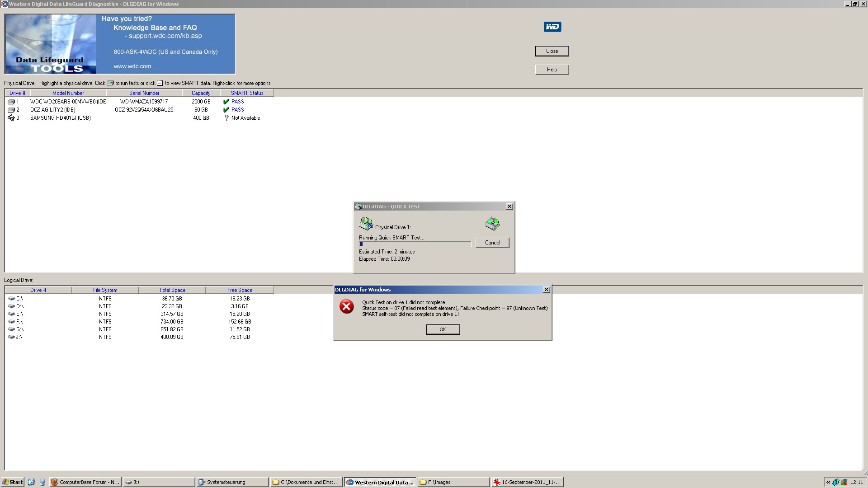Click the 60 GB capacity cell
Viewport: 868px width, 488px height.
coord(201,110)
